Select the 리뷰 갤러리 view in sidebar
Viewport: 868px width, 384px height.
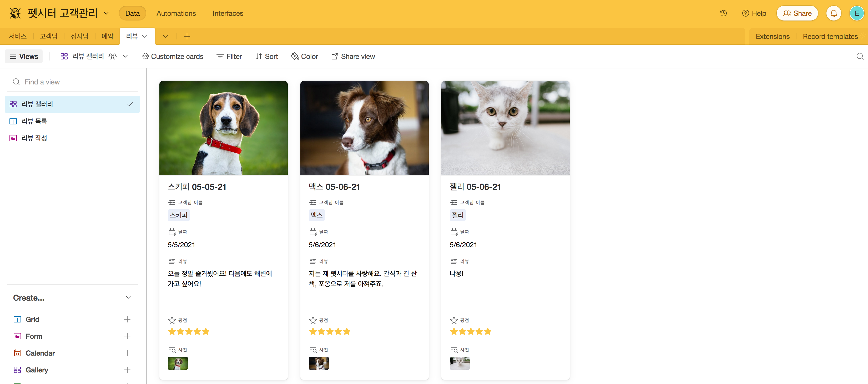tap(72, 104)
